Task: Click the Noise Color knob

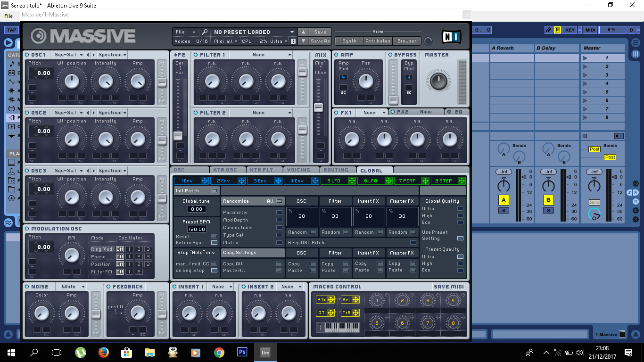Action: pos(41,313)
